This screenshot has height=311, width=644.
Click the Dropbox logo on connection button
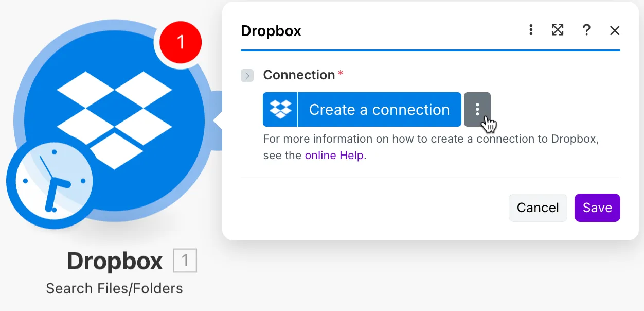tap(280, 110)
